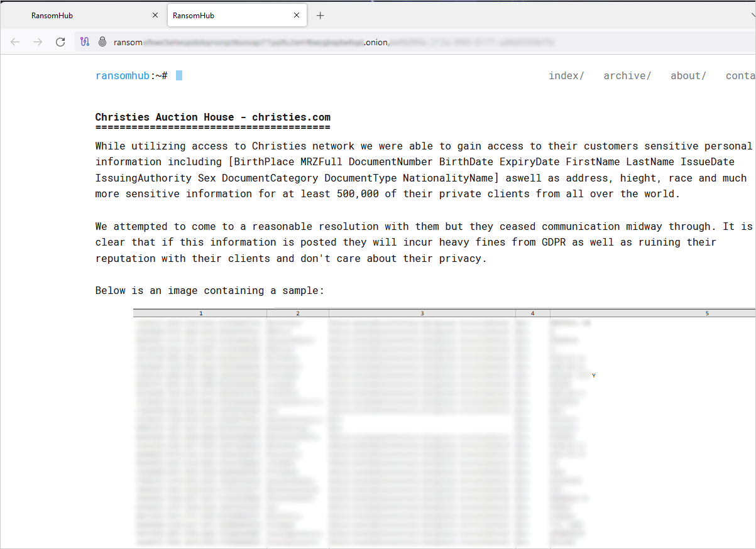Open the about/ navigation link
This screenshot has height=549, width=756.
[688, 75]
